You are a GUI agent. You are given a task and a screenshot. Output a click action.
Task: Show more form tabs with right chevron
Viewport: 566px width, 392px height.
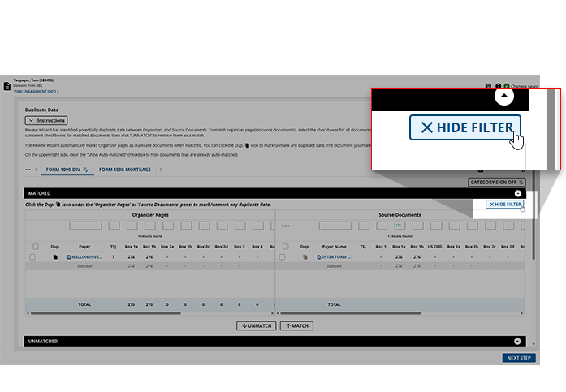pyautogui.click(x=161, y=170)
